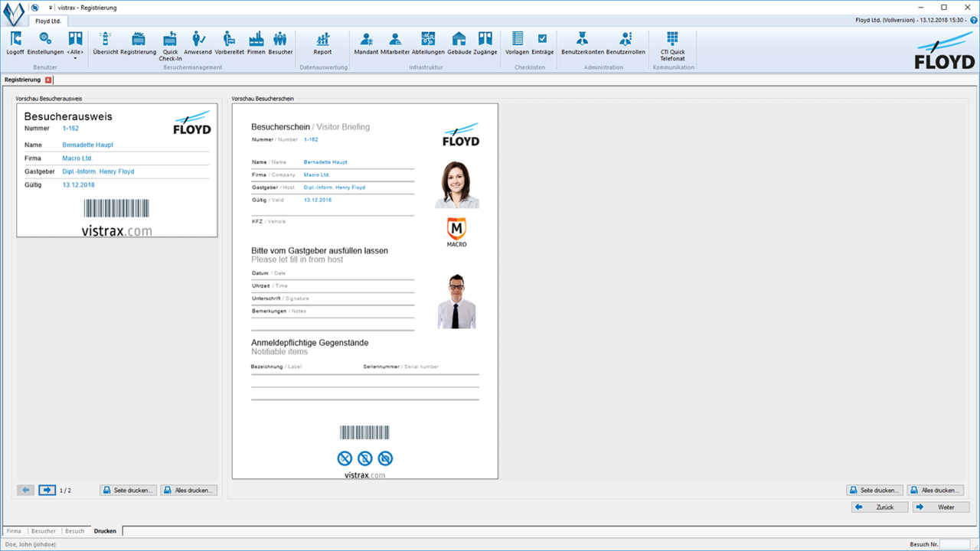This screenshot has width=980, height=551.
Task: Select the Firma bottom tab
Action: tap(14, 530)
